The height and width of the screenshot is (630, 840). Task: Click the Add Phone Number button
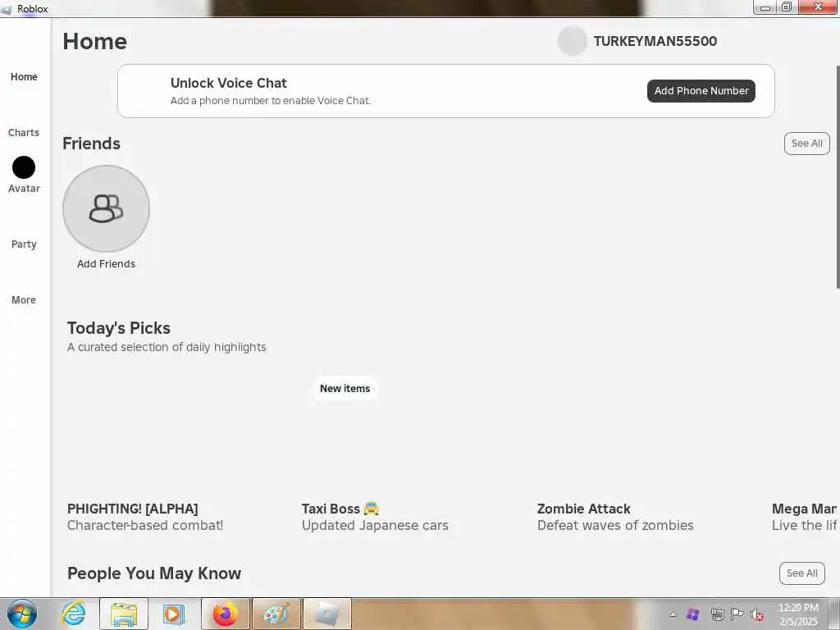pos(701,91)
